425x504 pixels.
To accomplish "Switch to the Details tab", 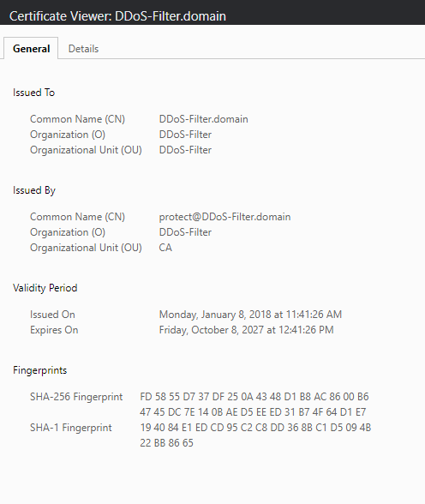I will coord(83,49).
